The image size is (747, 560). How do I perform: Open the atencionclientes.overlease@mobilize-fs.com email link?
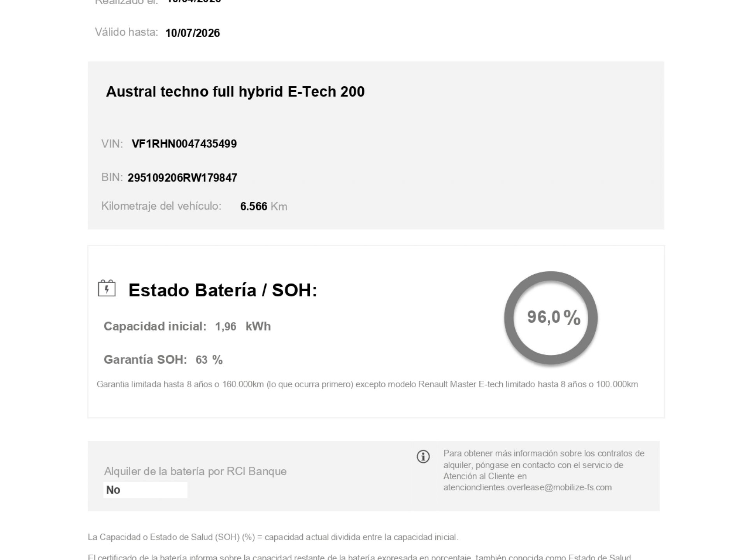527,488
